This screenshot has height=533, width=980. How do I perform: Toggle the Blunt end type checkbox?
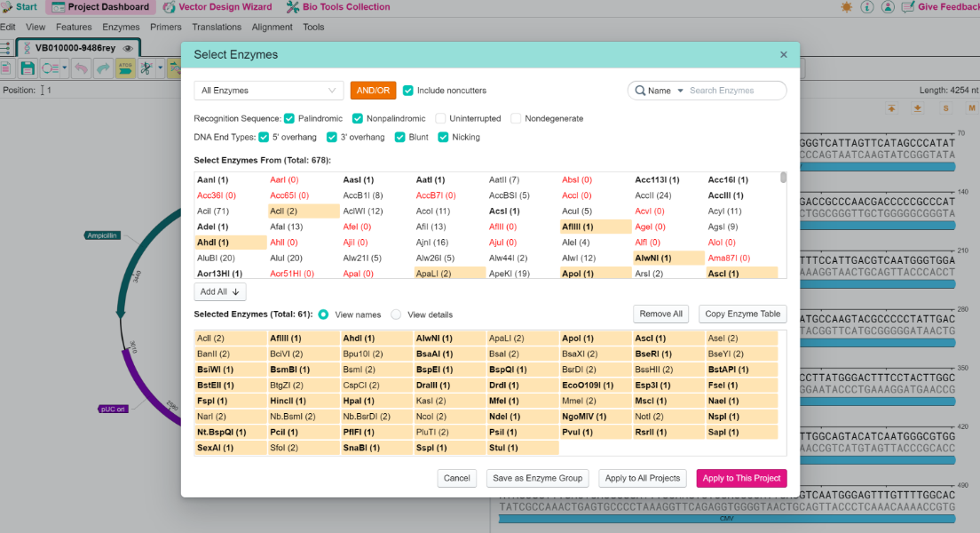400,137
